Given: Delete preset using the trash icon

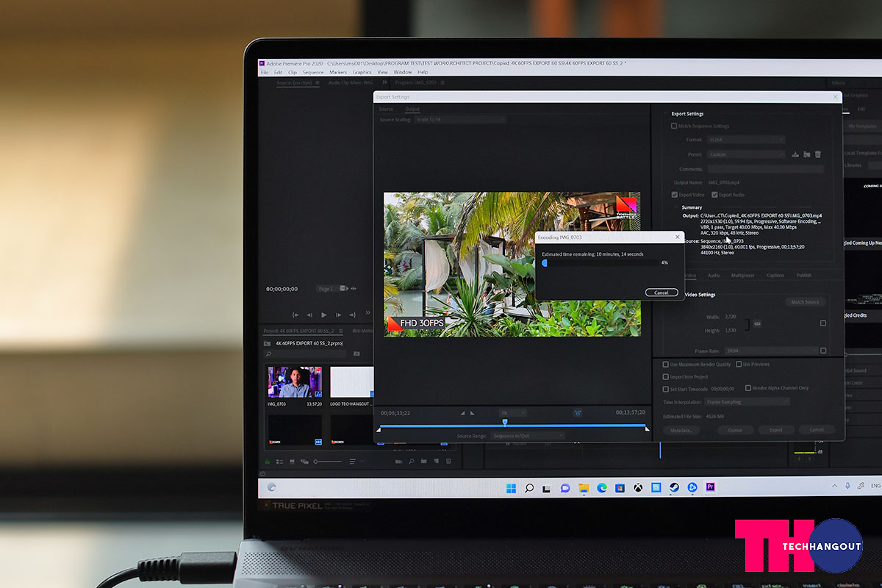Looking at the screenshot, I should pos(817,154).
